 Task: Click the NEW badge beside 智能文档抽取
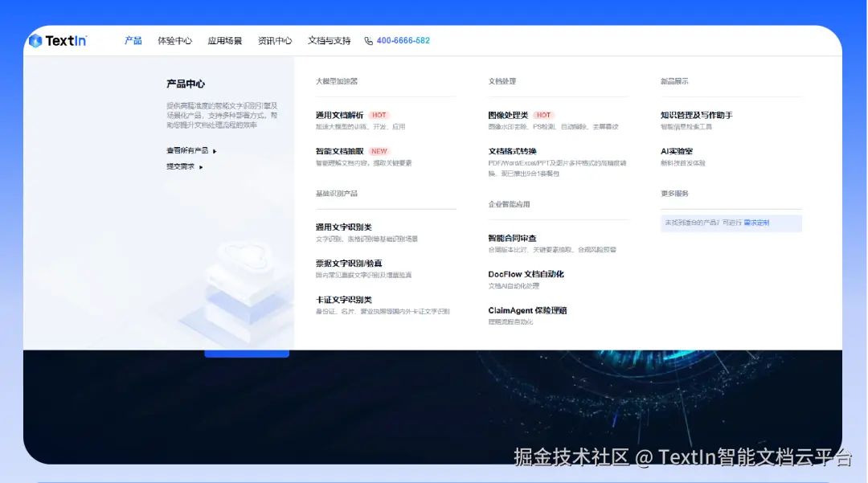pyautogui.click(x=379, y=151)
